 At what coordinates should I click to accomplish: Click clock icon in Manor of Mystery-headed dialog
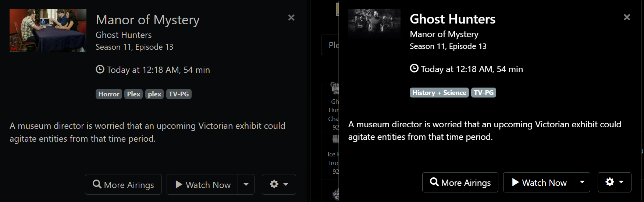coord(100,70)
